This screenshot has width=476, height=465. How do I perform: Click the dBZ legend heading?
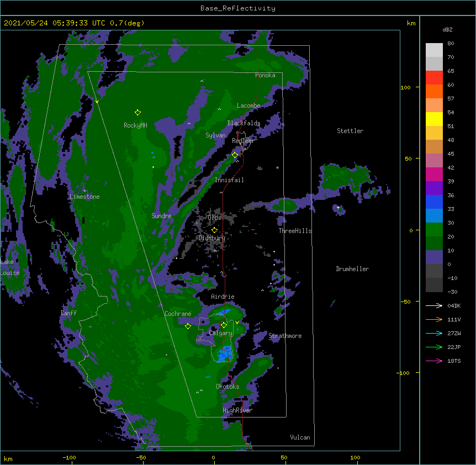tap(447, 29)
